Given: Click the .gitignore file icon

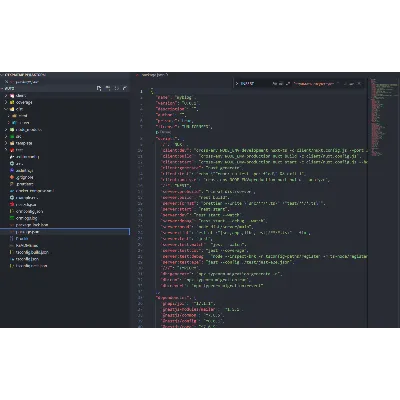Looking at the screenshot, I should coord(12,177).
